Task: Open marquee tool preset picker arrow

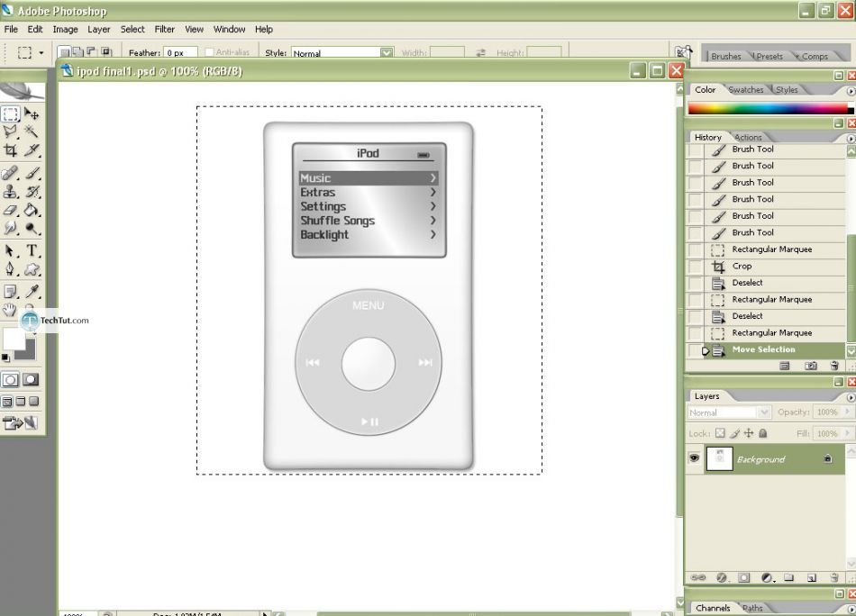Action: tap(41, 53)
